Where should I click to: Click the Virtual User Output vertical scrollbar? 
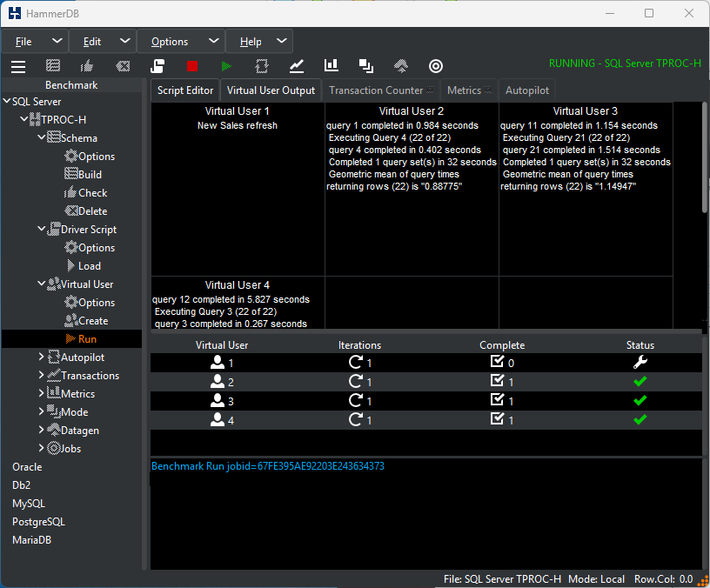705,157
